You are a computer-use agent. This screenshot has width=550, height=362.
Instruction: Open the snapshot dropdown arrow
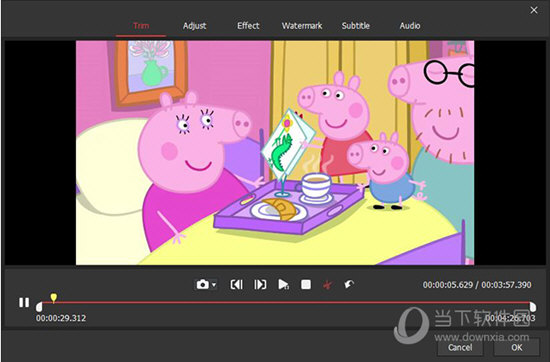click(214, 284)
